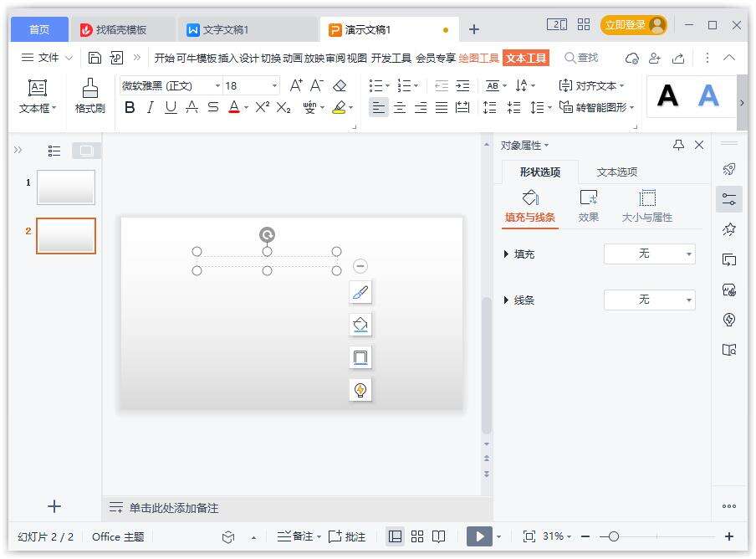Clear formatting with eraser icon
Viewport: 756px width, 559px height.
(x=340, y=86)
